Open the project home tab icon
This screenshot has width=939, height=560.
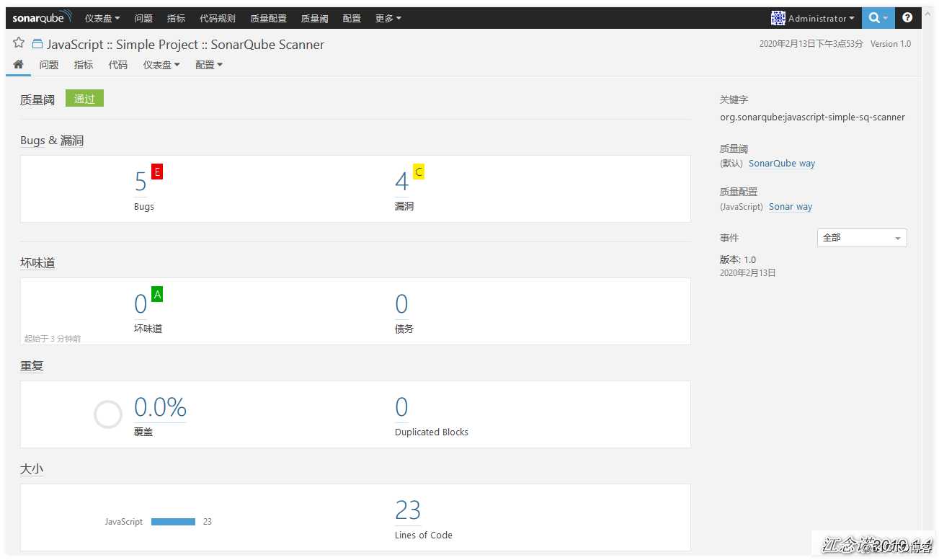19,64
